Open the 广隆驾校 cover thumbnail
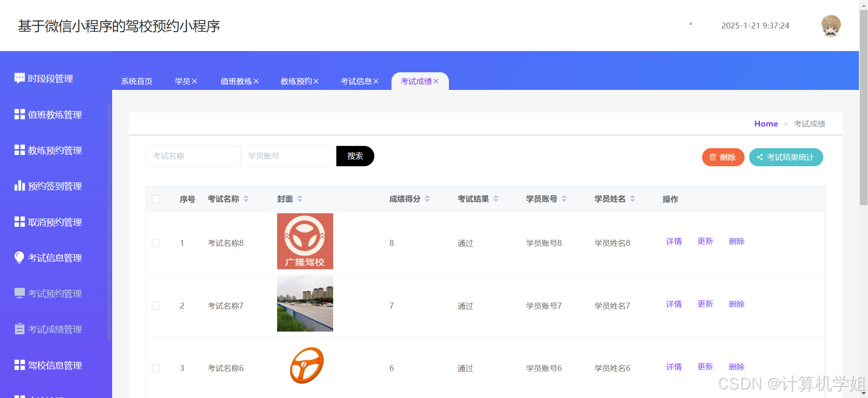Screen dimensions: 868x398 [x=305, y=241]
